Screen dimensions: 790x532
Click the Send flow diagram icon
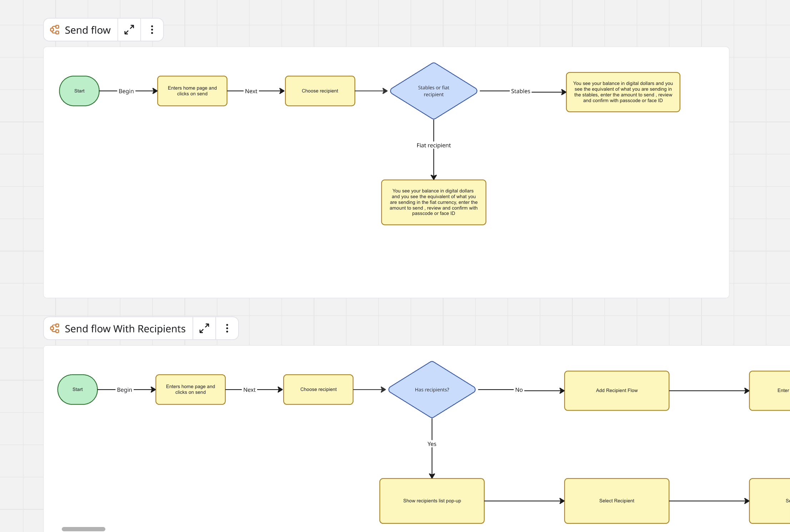[55, 30]
